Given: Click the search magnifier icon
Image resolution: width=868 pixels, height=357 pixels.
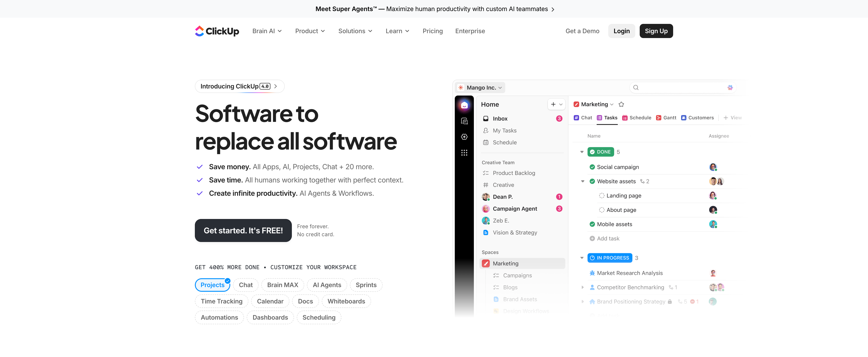Looking at the screenshot, I should coord(635,88).
